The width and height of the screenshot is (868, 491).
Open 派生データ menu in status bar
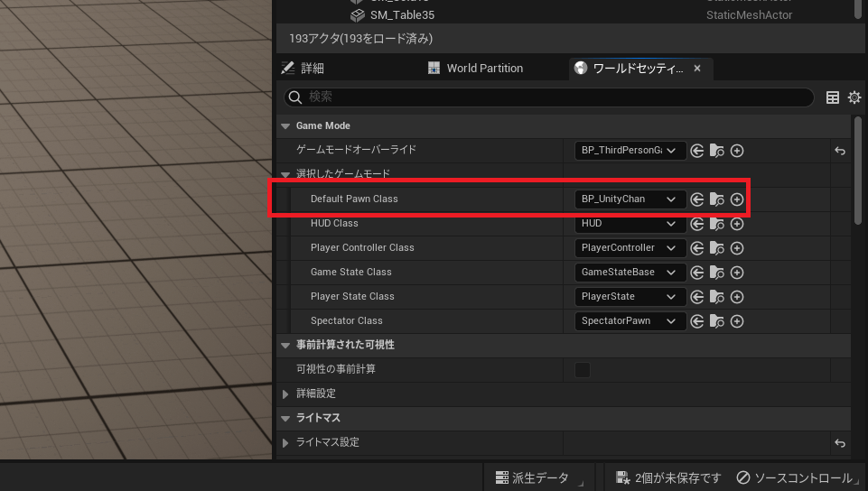[538, 477]
